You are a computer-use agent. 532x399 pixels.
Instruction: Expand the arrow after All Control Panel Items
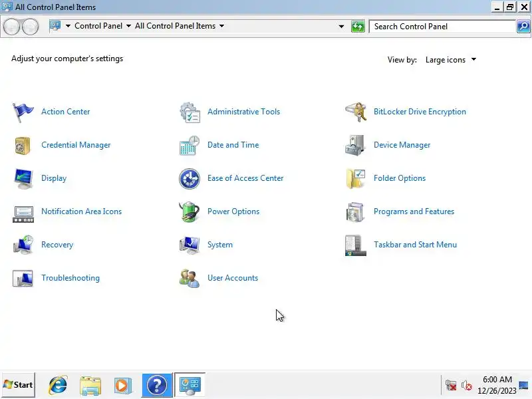(x=221, y=26)
